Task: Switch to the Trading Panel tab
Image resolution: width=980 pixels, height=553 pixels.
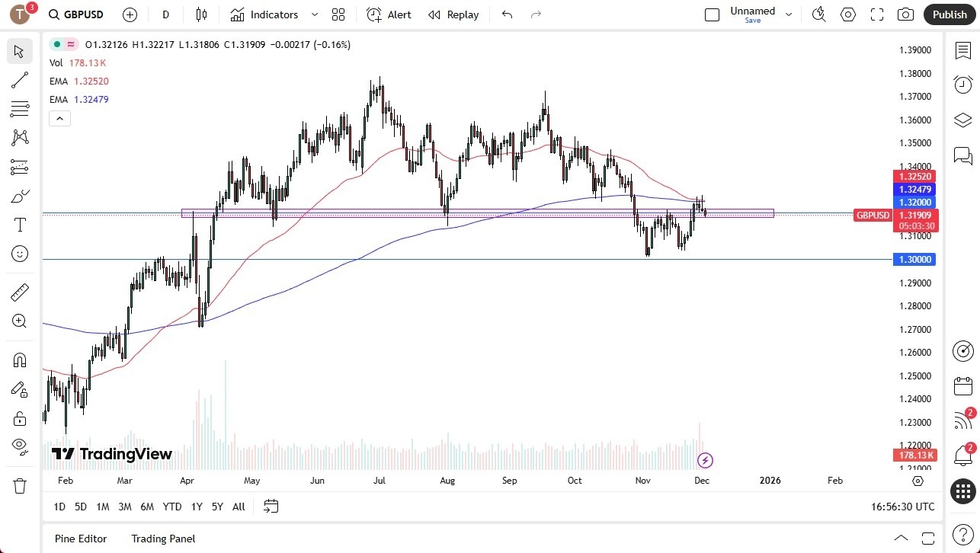Action: tap(163, 539)
